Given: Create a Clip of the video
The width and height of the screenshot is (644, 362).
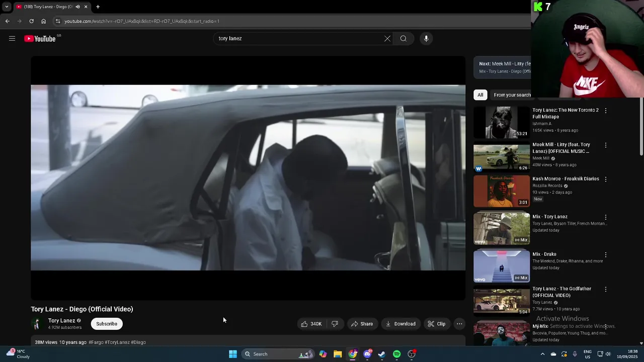Looking at the screenshot, I should (437, 324).
